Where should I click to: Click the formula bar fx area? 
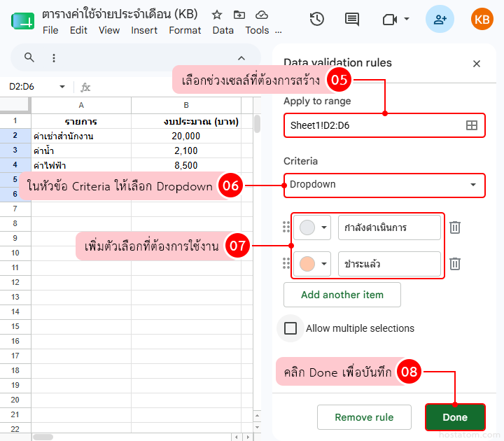(85, 87)
